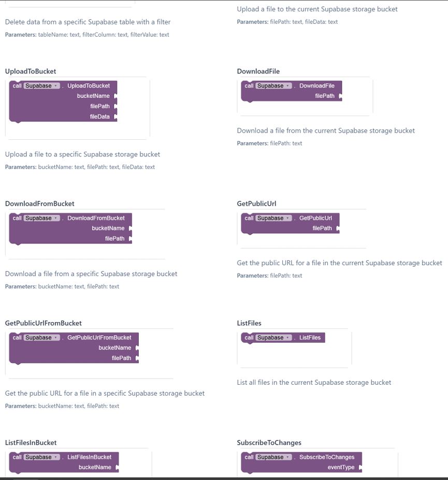Screen dimensions: 448x480
Task: Select the UploadToBucket section heading
Action: coord(31,71)
